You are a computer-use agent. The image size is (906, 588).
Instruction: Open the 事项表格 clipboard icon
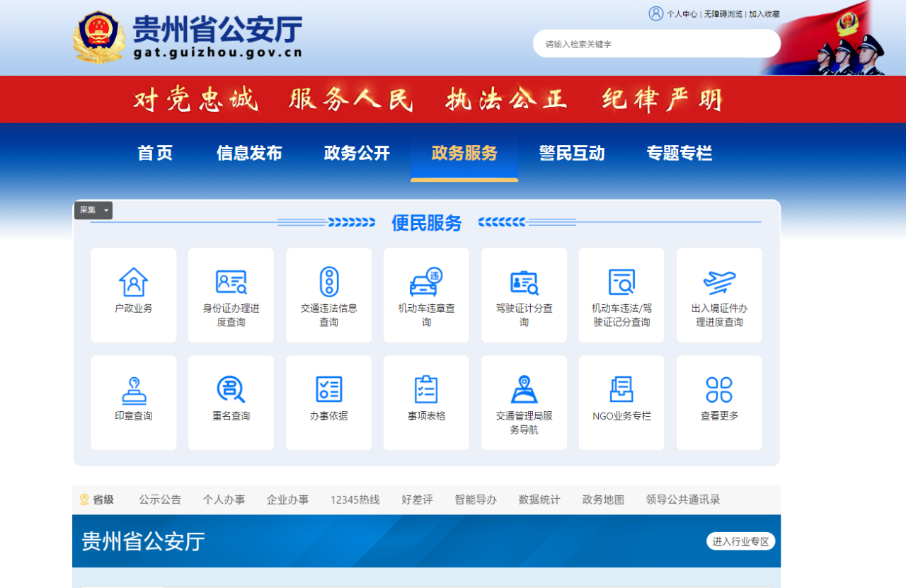coord(426,388)
